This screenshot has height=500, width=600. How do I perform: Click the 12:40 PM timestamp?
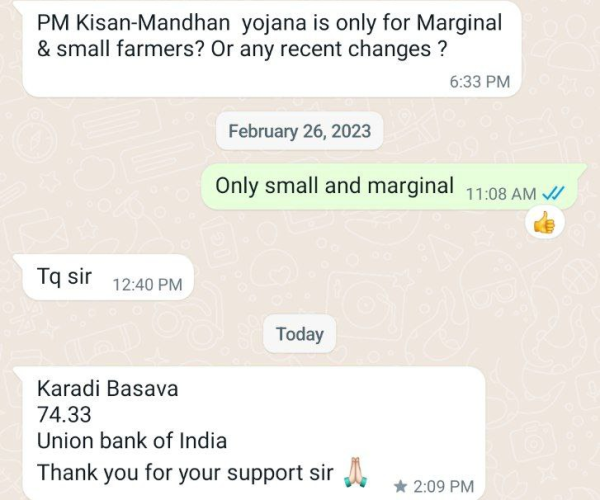point(147,285)
